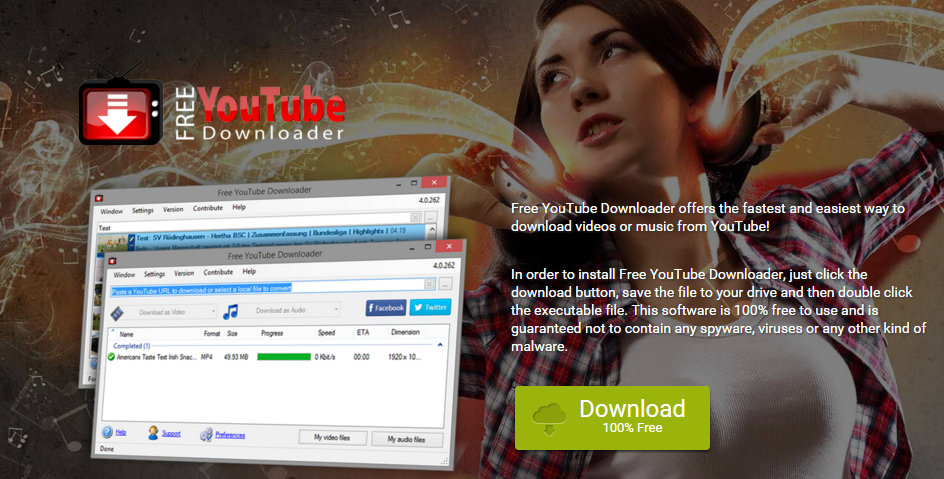The image size is (944, 479).
Task: Click the YouTube URL input field
Action: point(273,287)
